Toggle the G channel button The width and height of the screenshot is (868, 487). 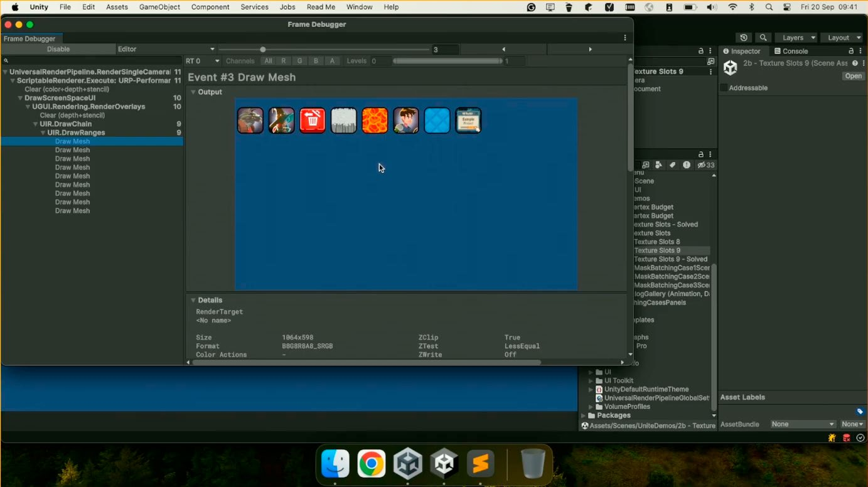(x=300, y=61)
